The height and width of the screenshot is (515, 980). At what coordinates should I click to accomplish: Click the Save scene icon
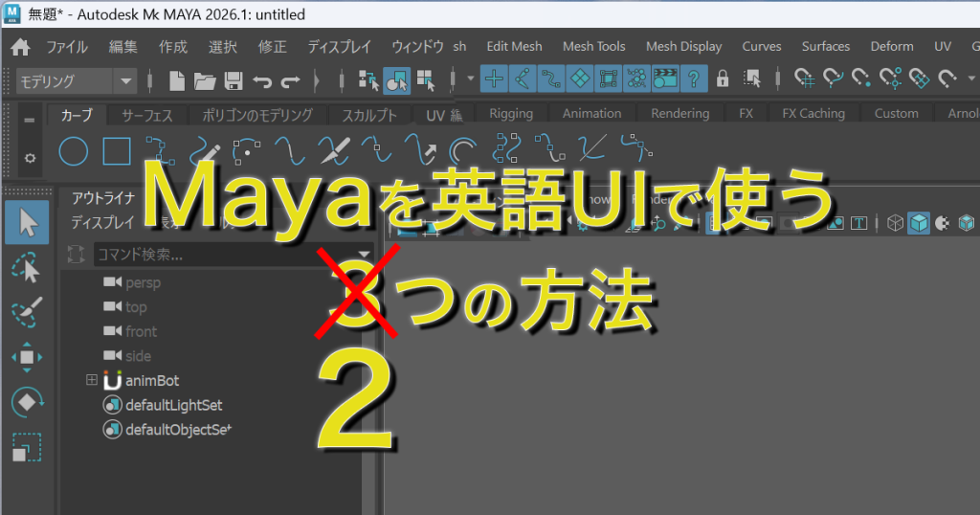pyautogui.click(x=234, y=80)
